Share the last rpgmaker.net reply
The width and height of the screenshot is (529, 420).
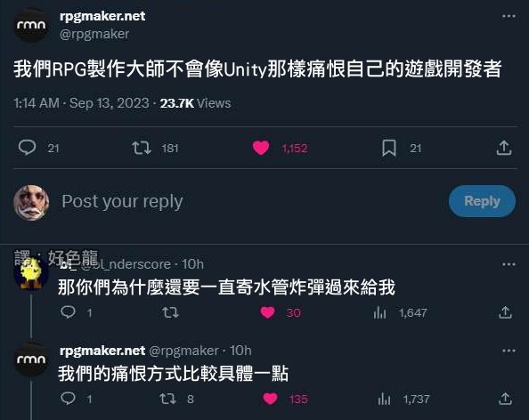505,399
